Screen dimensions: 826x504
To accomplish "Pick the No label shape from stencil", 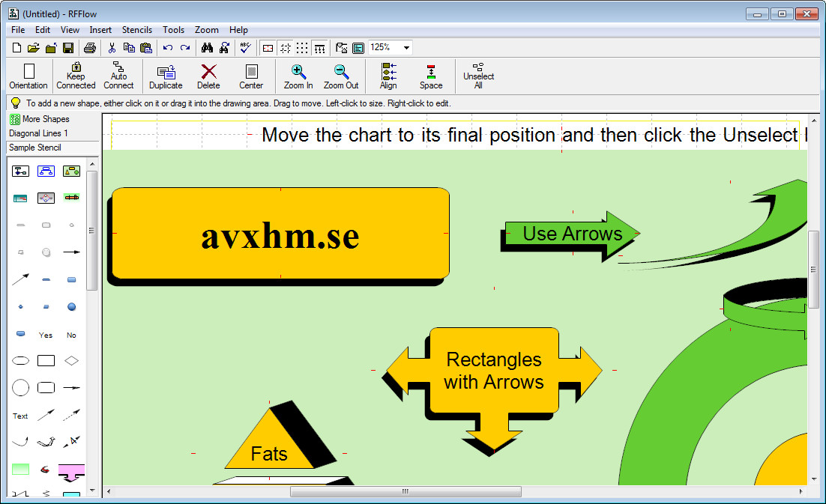I will click(x=71, y=335).
